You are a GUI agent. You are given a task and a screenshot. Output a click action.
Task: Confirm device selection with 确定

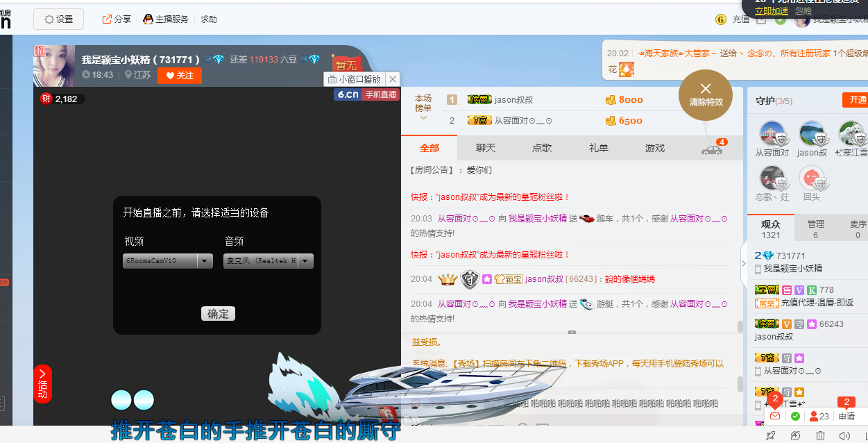[x=218, y=314]
